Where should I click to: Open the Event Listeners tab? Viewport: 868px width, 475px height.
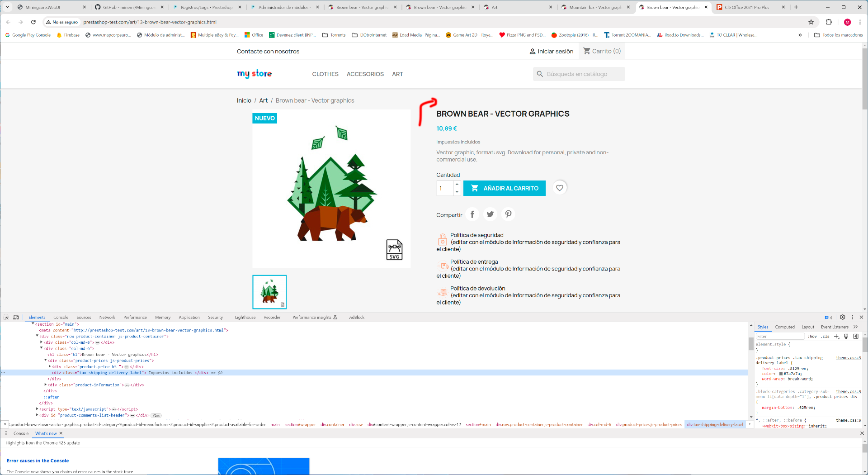[x=835, y=327]
